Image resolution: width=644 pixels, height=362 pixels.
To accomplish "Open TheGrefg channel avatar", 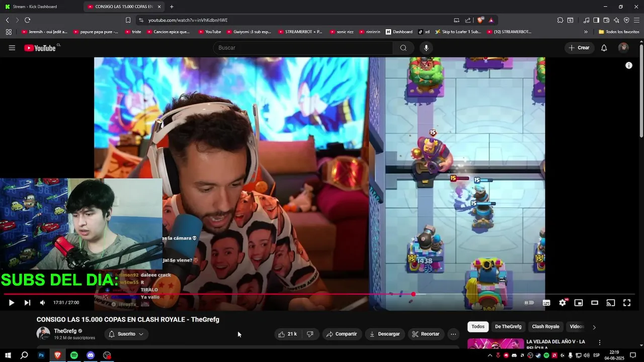I will point(43,333).
